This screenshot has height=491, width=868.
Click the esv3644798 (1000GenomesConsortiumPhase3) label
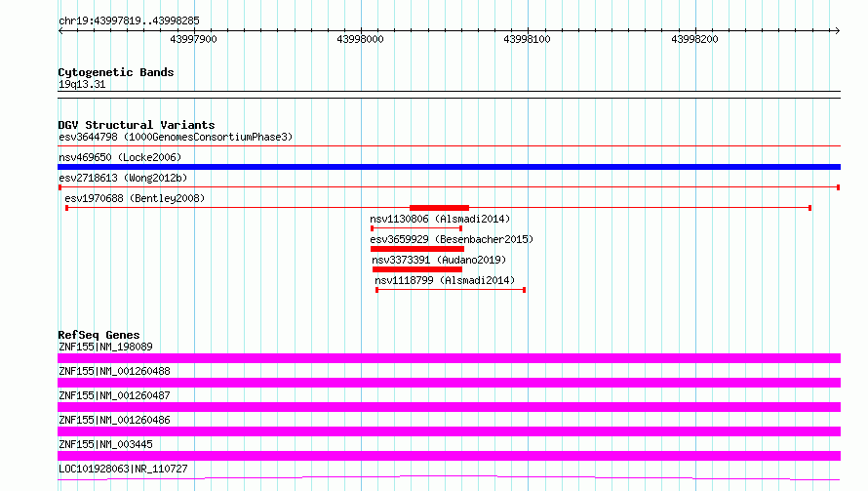click(x=176, y=137)
